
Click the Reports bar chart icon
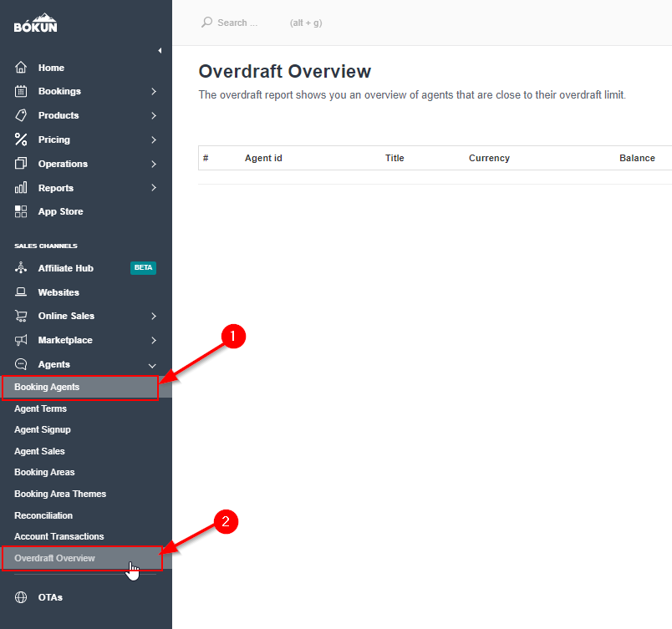tap(21, 188)
